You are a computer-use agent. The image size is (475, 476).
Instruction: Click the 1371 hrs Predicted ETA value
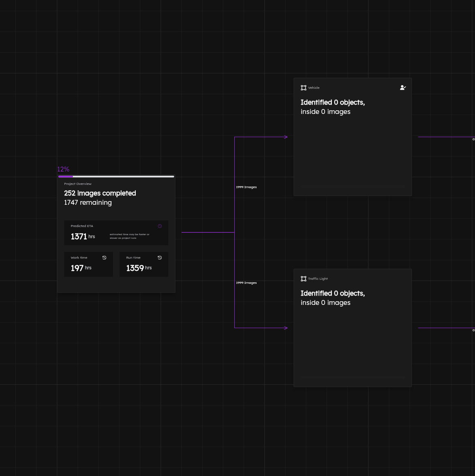(83, 236)
